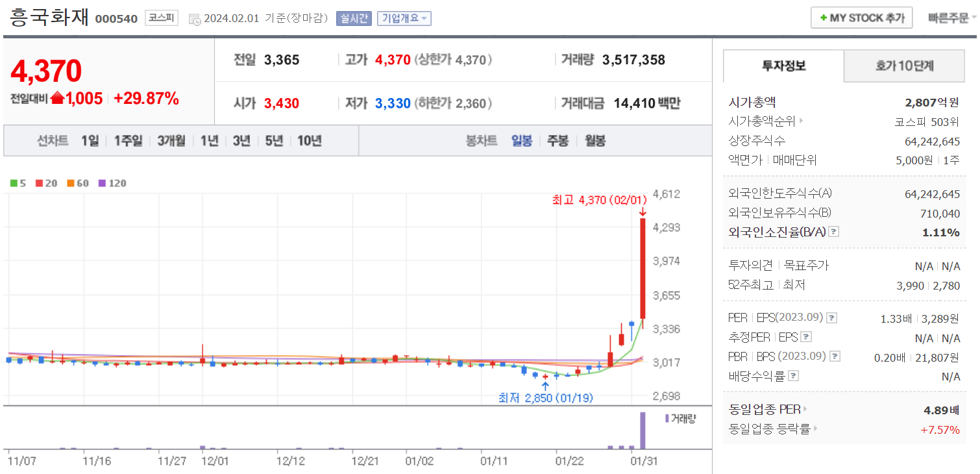Click the 시가 price 3,430
Screen dimensions: 980x474
pos(282,103)
